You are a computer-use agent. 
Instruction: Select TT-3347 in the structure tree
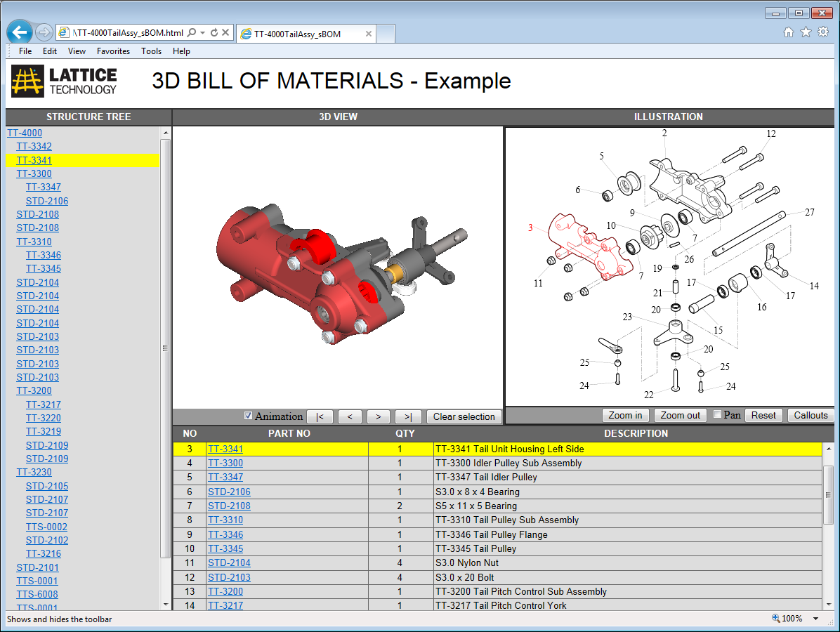pyautogui.click(x=44, y=187)
